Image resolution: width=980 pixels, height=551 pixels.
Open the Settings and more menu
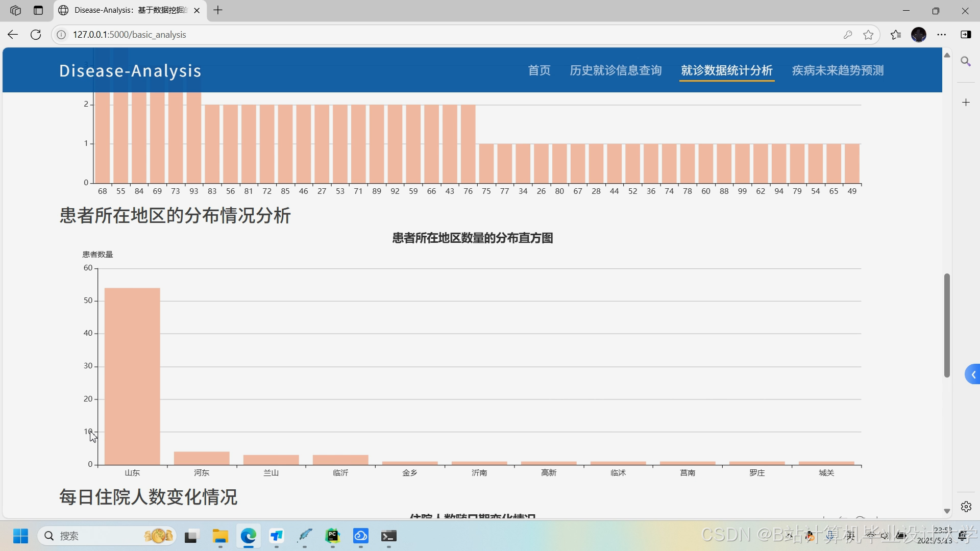point(942,34)
